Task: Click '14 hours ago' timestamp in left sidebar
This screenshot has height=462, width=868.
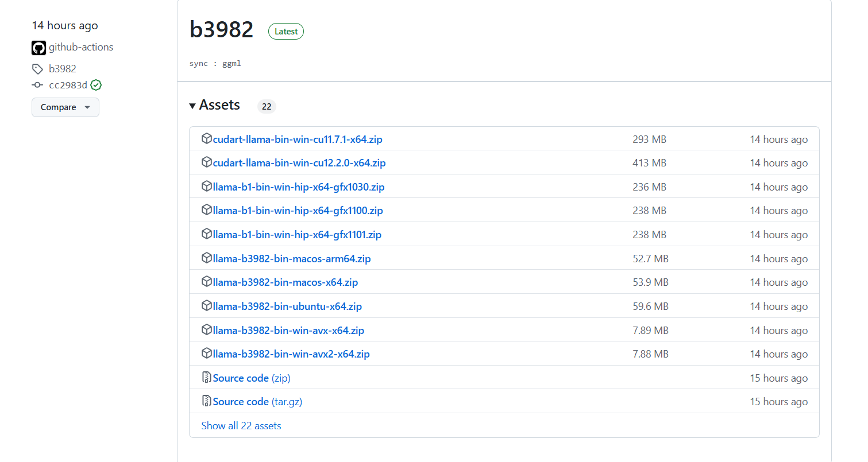Action: click(x=65, y=26)
